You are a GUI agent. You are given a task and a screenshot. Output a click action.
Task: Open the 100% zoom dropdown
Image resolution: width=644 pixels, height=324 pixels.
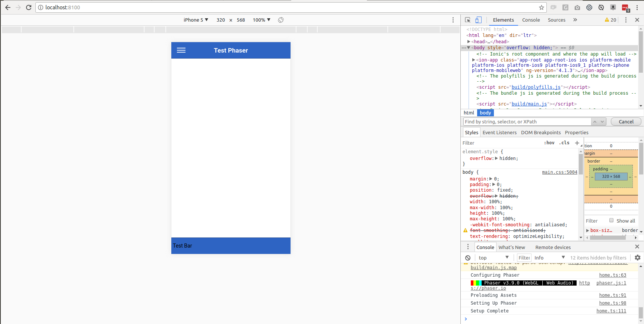(261, 20)
